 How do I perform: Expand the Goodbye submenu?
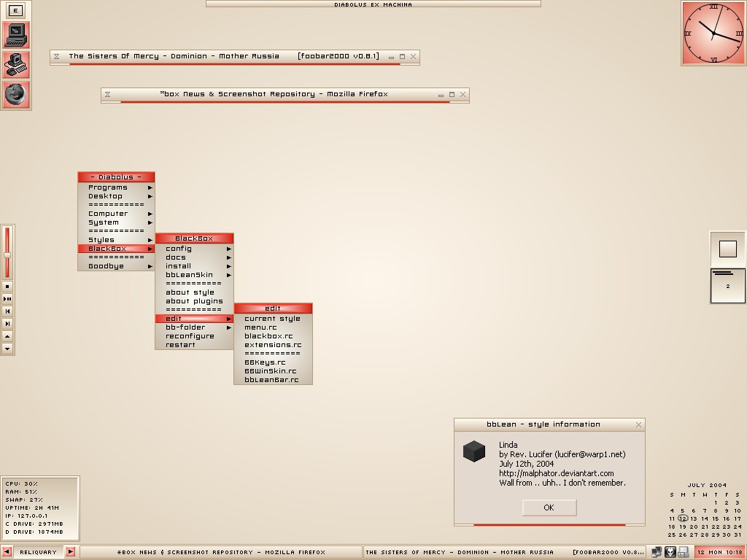point(116,266)
